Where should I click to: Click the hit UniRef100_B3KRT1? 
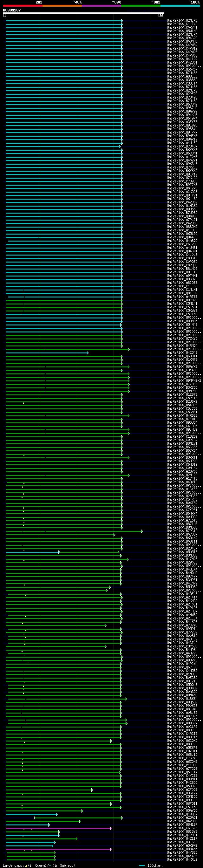click(182, 458)
